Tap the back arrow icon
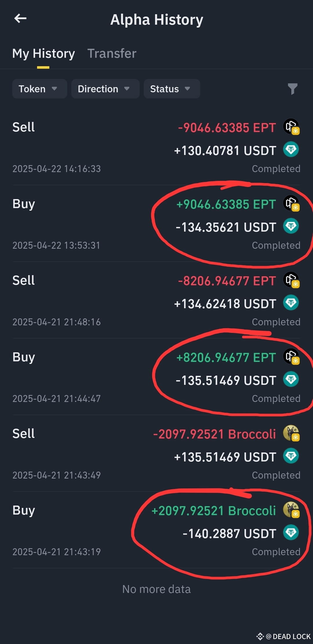 (x=20, y=18)
